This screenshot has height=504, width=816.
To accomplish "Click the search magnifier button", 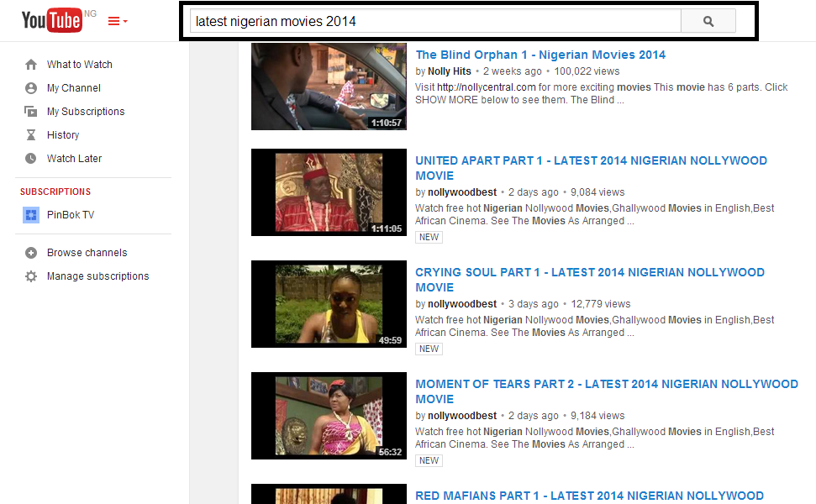I will coord(708,21).
